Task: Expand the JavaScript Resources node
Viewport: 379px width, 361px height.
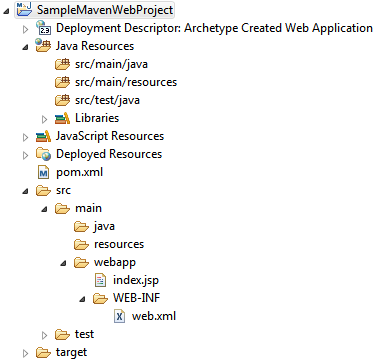Action: 26,137
